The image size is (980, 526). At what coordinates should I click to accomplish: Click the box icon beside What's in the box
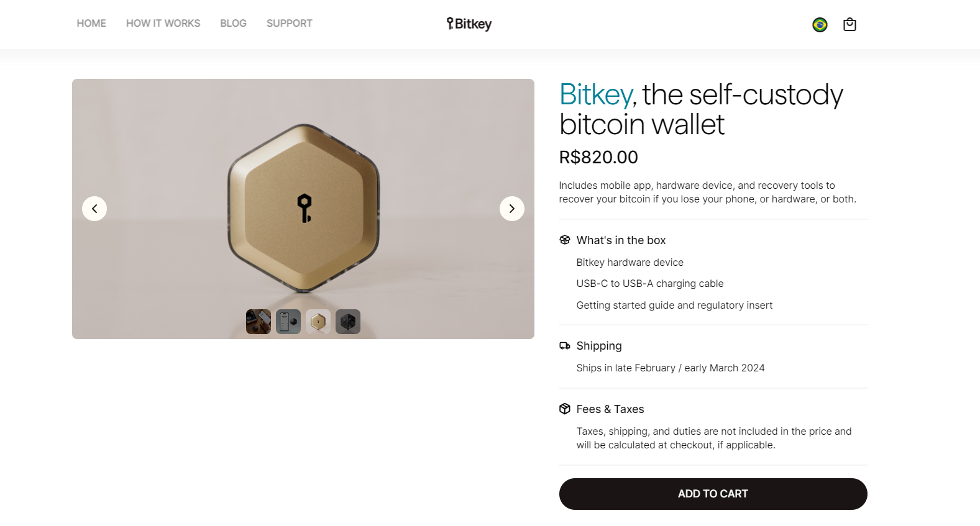click(564, 240)
